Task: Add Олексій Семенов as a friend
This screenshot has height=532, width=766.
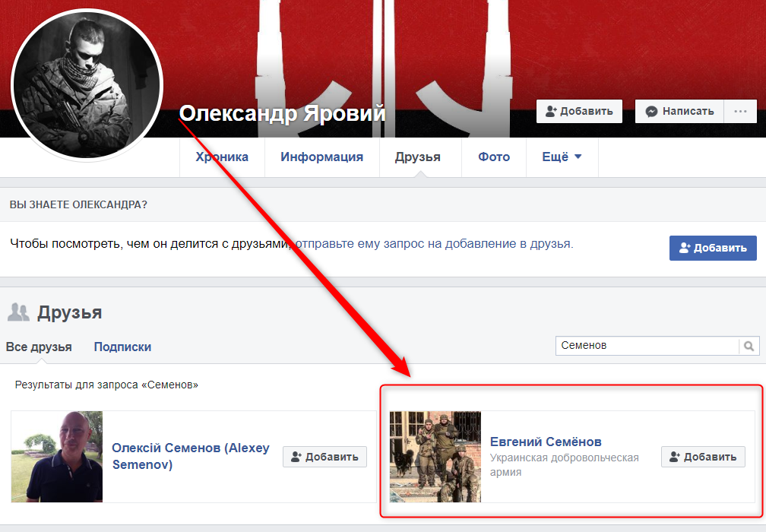Action: (325, 457)
